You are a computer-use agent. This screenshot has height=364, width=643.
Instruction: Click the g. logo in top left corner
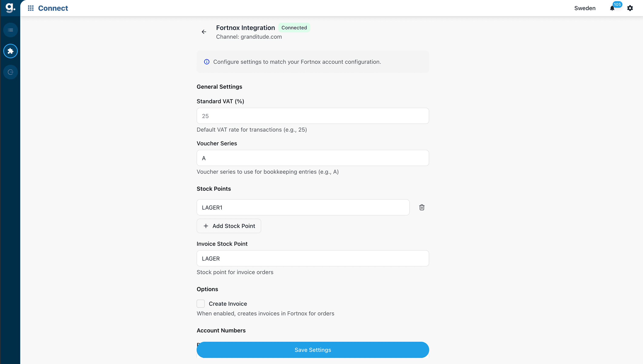10,8
